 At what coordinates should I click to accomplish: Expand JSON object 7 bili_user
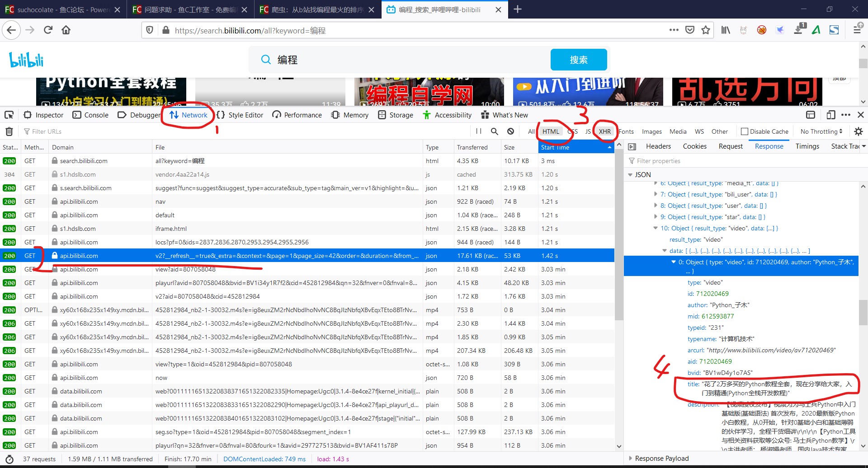pyautogui.click(x=656, y=194)
